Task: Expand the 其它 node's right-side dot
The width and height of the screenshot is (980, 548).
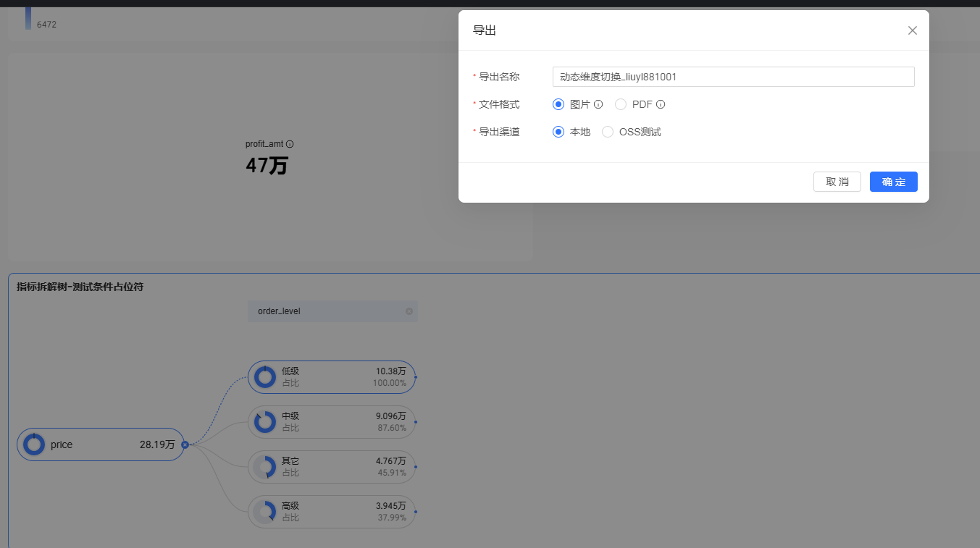Action: click(x=416, y=467)
